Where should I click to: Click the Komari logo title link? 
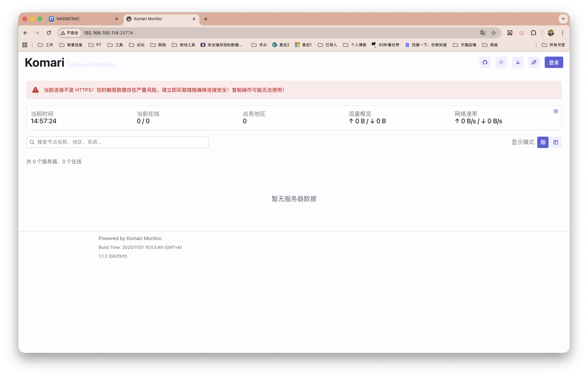pos(45,62)
